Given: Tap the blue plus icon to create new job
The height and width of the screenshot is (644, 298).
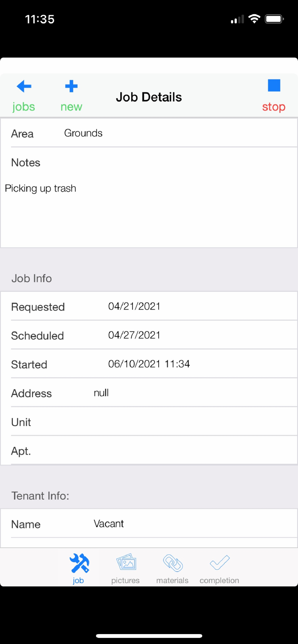Looking at the screenshot, I should pos(71,86).
